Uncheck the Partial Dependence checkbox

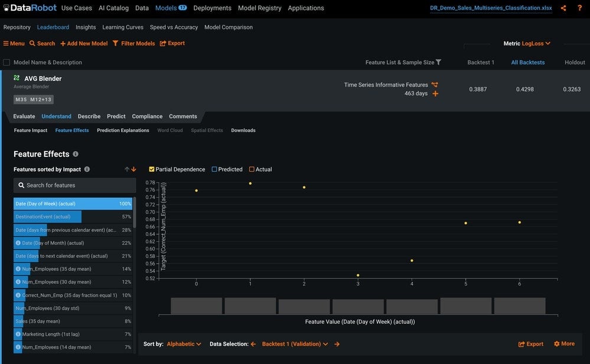coord(152,169)
